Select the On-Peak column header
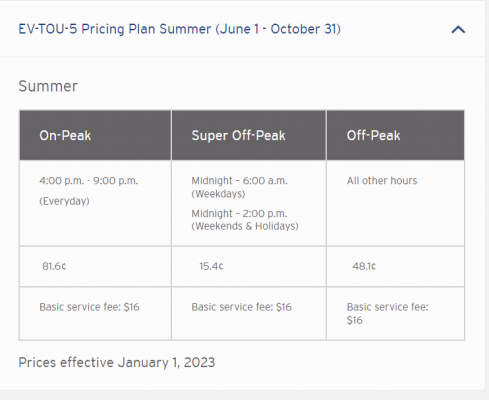 tap(95, 135)
